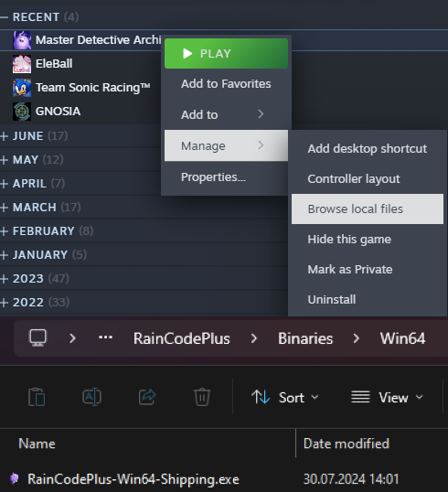Image resolution: width=448 pixels, height=492 pixels.
Task: Click the EleBall game icon
Action: coord(22,64)
